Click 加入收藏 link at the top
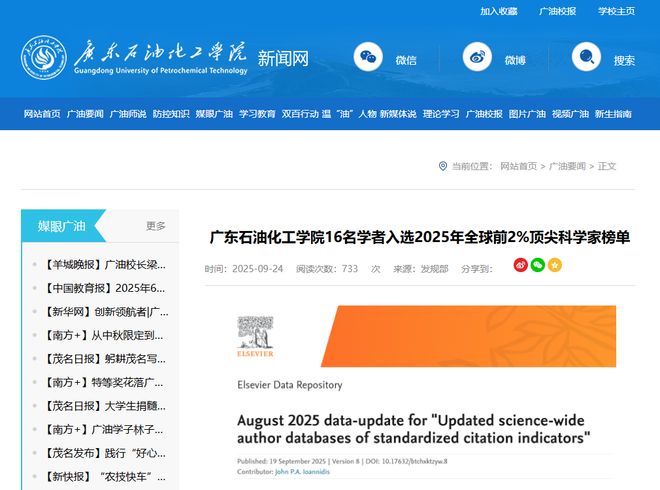Image resolution: width=660 pixels, height=490 pixels. pyautogui.click(x=499, y=11)
